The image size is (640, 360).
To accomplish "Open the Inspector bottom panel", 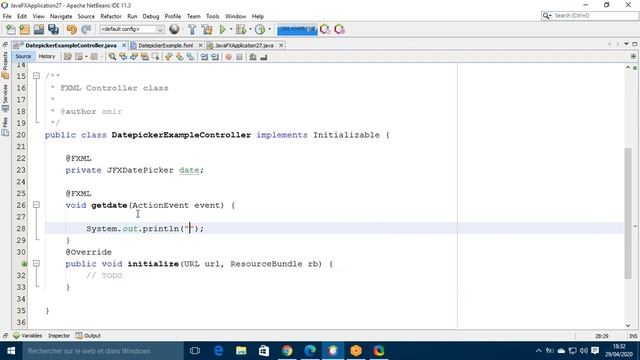I will point(59,336).
